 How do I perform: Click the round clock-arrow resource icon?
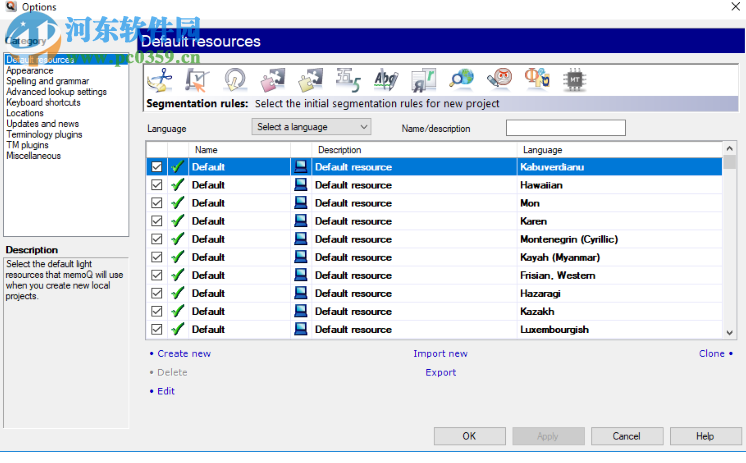click(235, 80)
